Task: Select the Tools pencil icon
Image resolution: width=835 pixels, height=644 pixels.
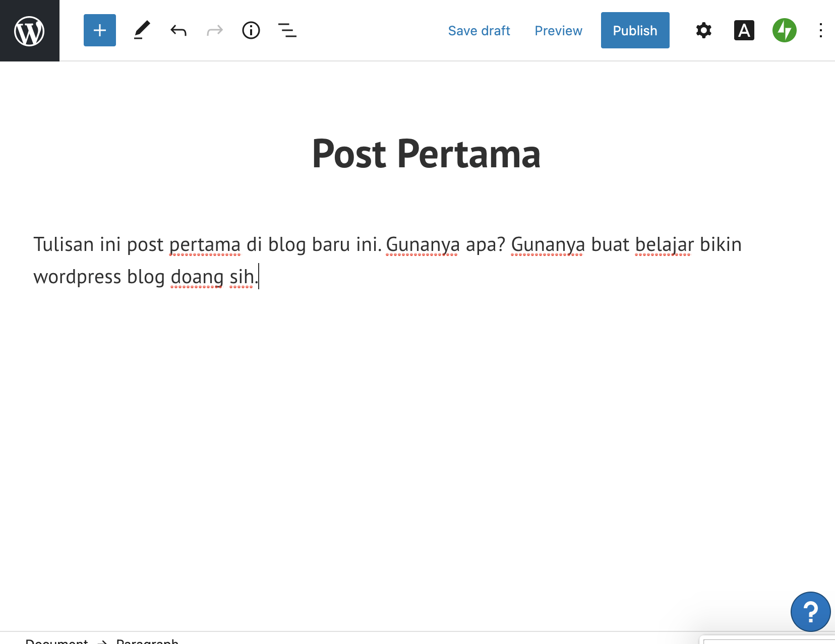Action: 142,30
